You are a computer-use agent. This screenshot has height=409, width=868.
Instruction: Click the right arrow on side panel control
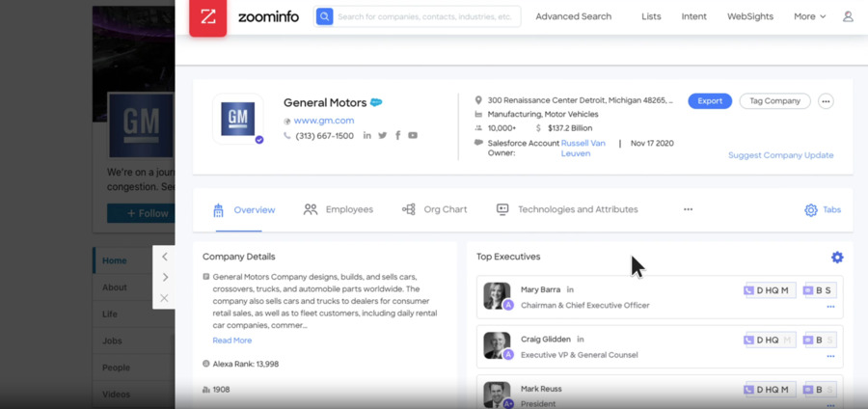[x=164, y=277]
